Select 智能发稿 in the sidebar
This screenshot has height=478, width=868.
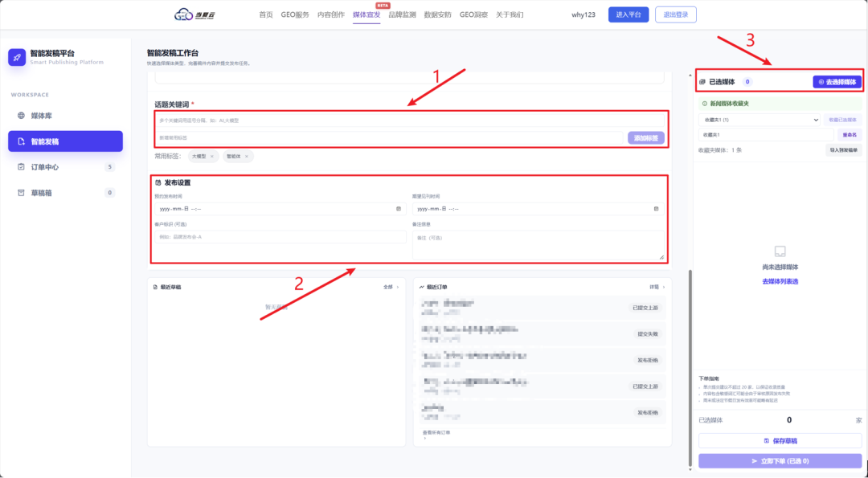[65, 141]
